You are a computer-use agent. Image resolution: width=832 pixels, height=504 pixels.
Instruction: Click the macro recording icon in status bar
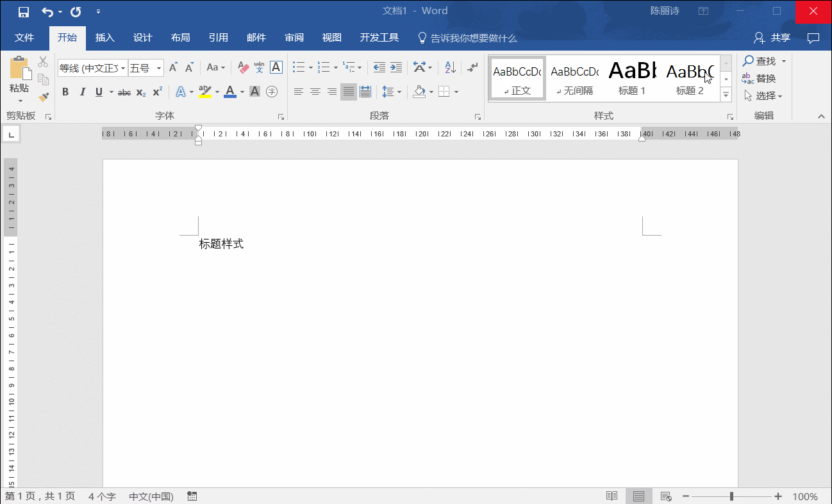192,496
